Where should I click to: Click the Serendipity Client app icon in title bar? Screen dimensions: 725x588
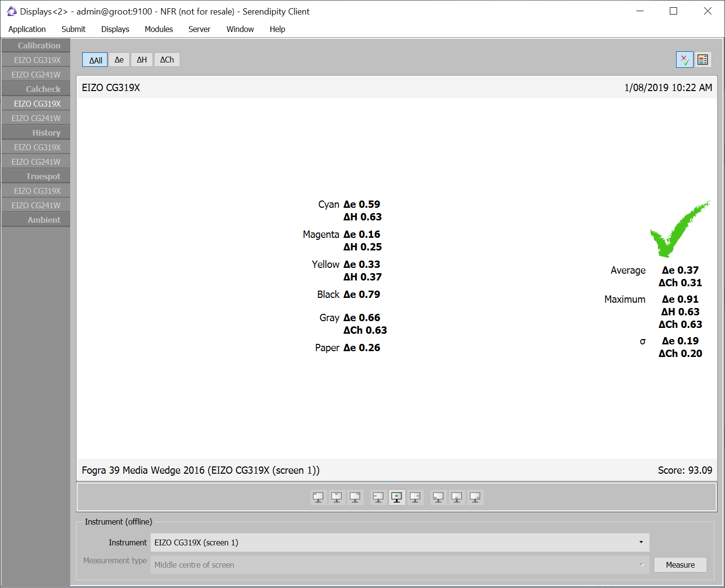coord(12,11)
